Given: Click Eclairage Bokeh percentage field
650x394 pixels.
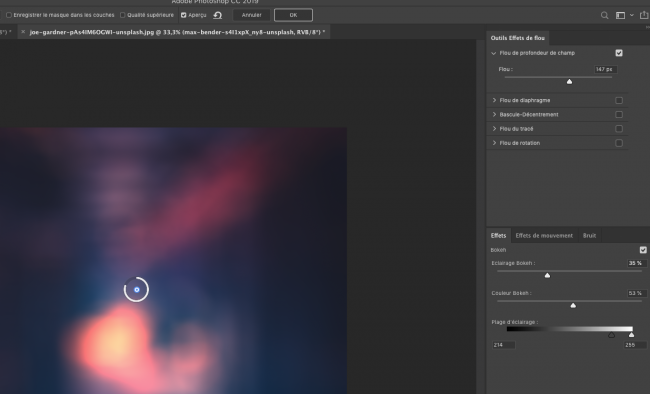Looking at the screenshot, I should 636,263.
